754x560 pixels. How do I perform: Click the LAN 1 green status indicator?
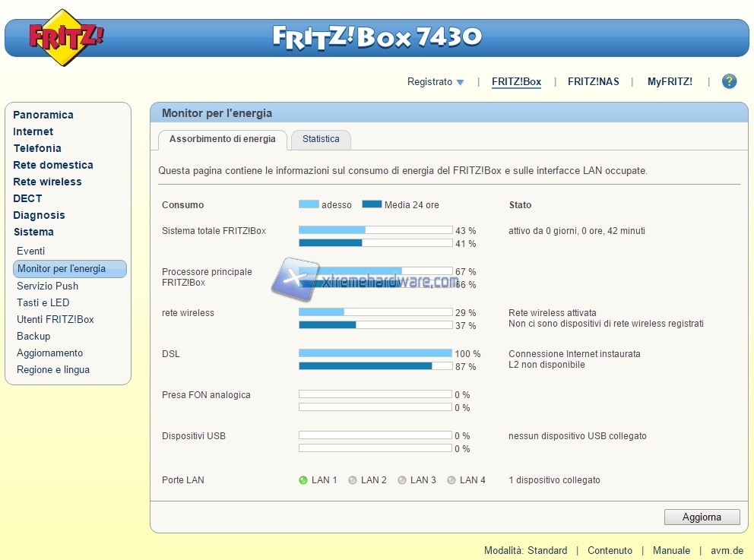point(303,480)
